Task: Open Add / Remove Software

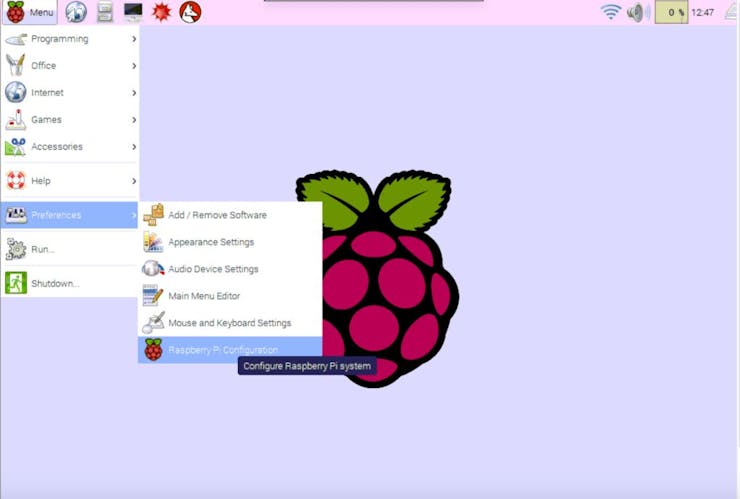Action: [x=230, y=215]
